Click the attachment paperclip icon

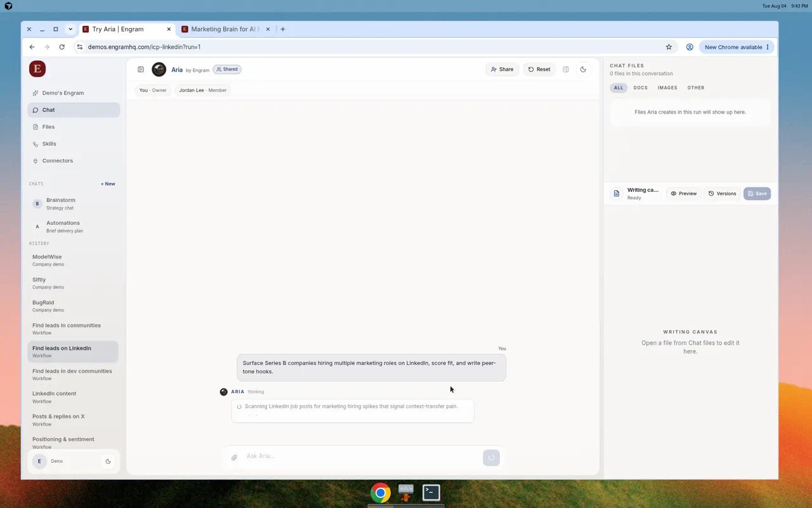coord(234,457)
